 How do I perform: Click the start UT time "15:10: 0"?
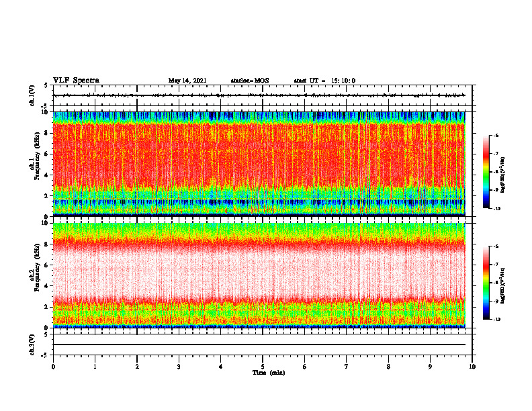click(343, 81)
